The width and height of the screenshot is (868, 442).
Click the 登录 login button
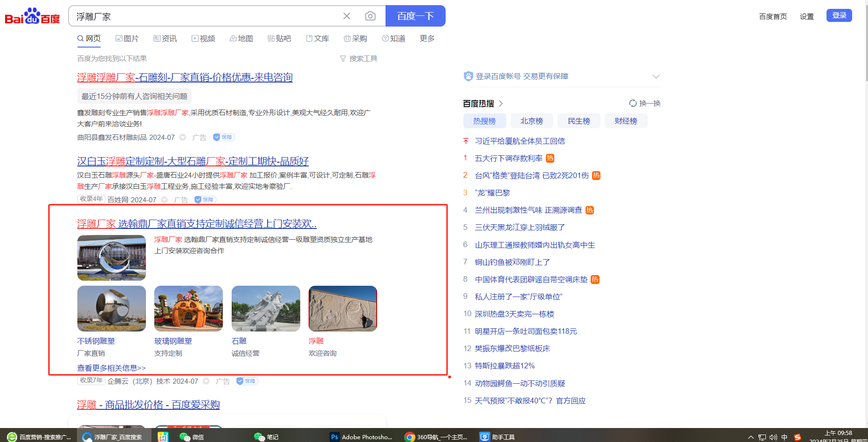(839, 15)
